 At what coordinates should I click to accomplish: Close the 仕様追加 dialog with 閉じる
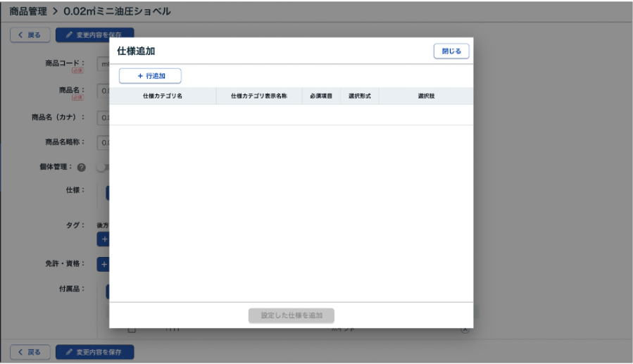coord(451,51)
